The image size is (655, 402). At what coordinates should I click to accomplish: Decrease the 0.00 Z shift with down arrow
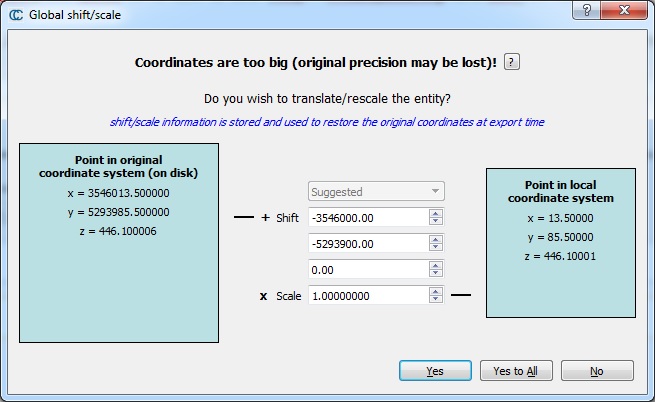tap(436, 274)
